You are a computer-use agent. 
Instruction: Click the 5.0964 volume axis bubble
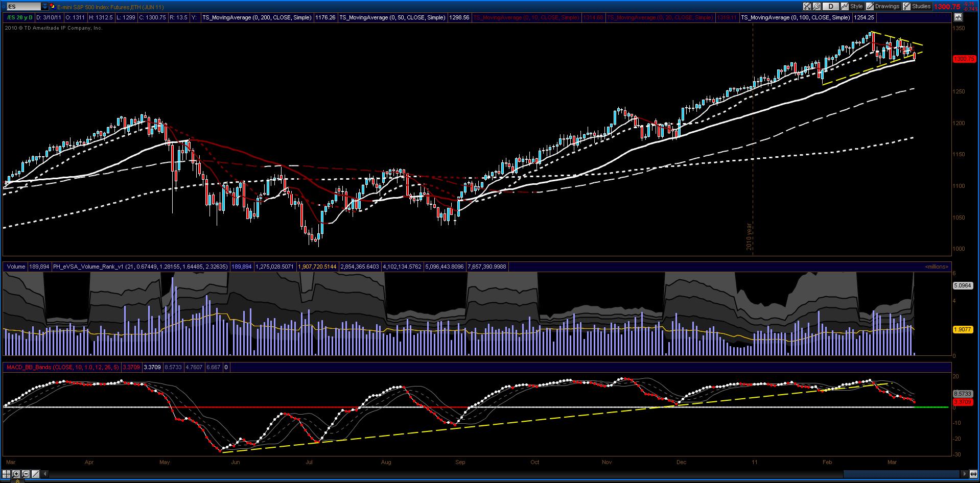point(963,285)
